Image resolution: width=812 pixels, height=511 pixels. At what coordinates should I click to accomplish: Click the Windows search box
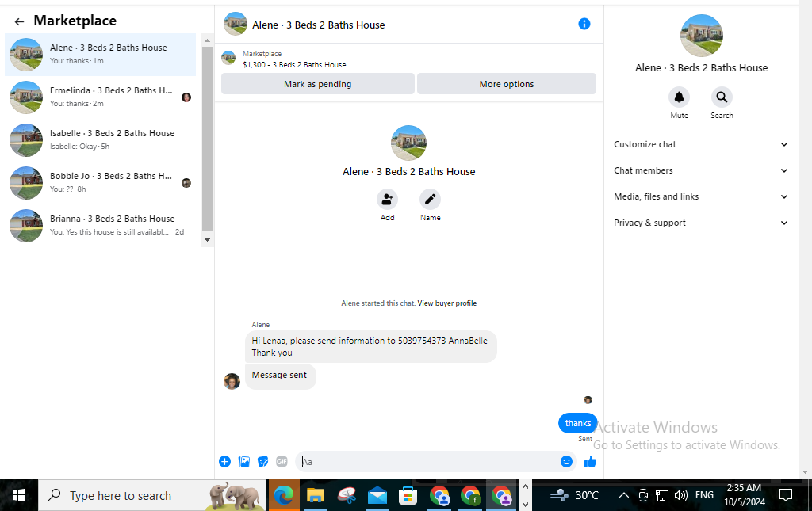152,495
